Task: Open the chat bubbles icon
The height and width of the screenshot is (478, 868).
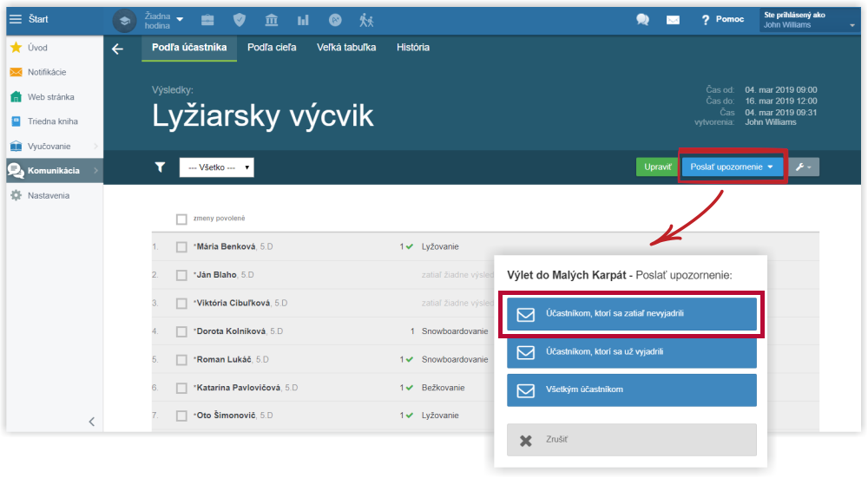Action: pos(642,20)
